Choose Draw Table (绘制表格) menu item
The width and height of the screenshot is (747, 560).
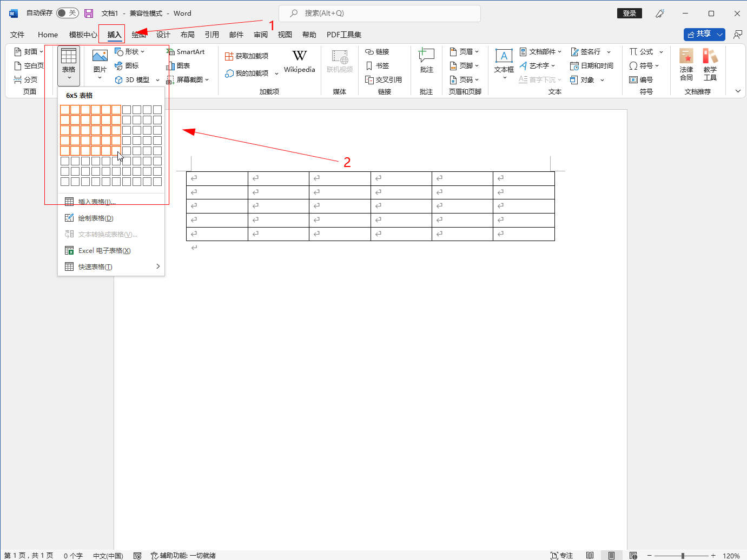(x=96, y=218)
